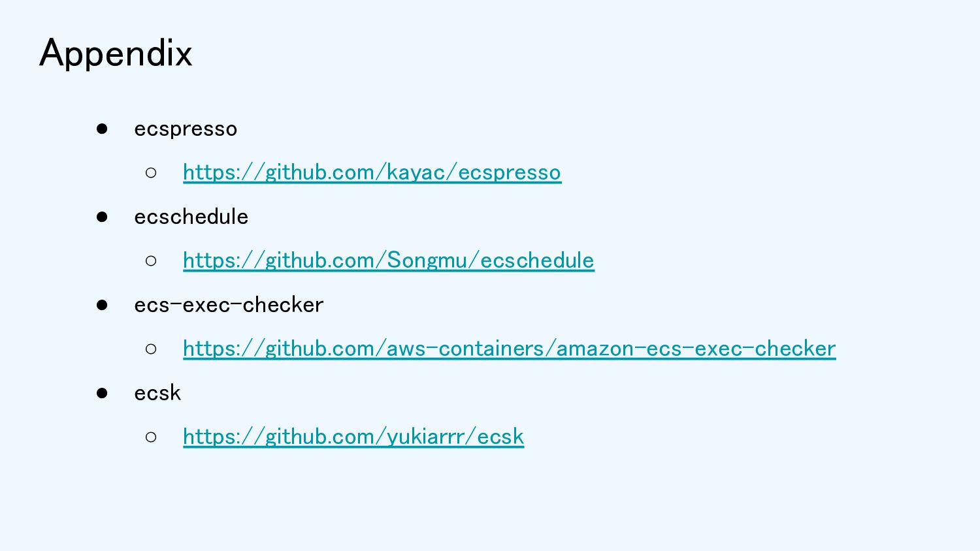Click the ecsk bullet text
Image resolution: width=980 pixels, height=551 pixels.
(x=157, y=393)
